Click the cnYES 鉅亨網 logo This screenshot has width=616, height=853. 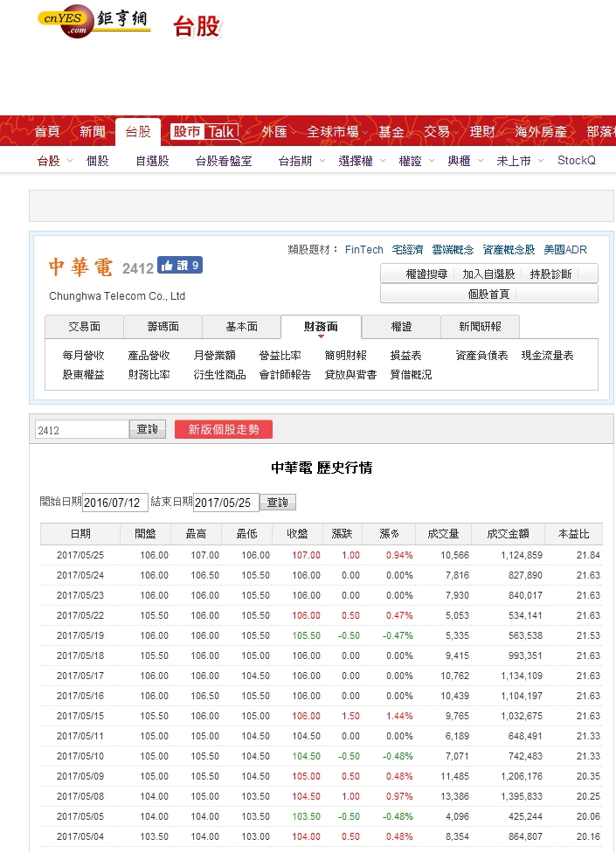tap(93, 22)
